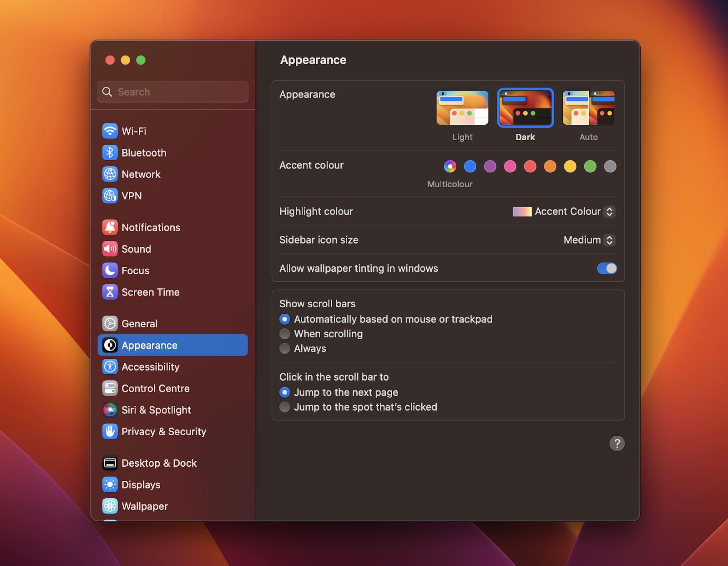This screenshot has height=566, width=728.
Task: Disable wallpaper tinting in windows
Action: click(607, 268)
